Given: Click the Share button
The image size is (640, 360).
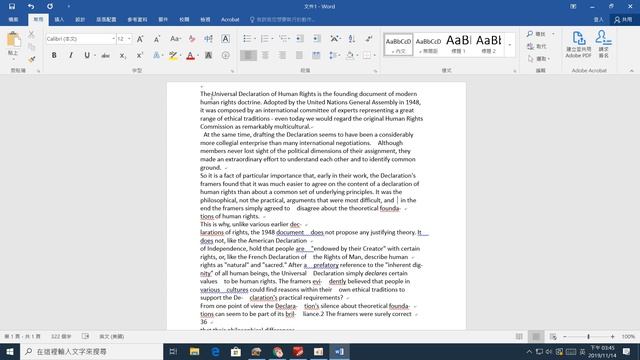Looking at the screenshot, I should [623, 19].
